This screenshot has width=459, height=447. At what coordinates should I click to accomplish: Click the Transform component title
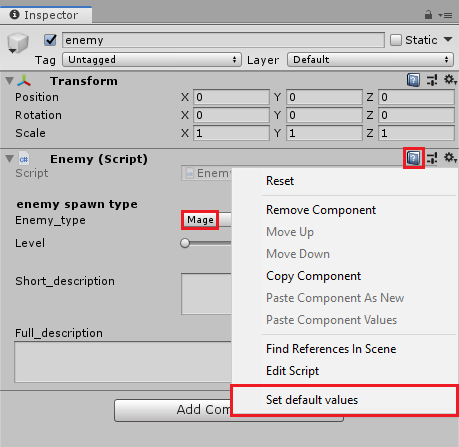coord(84,81)
